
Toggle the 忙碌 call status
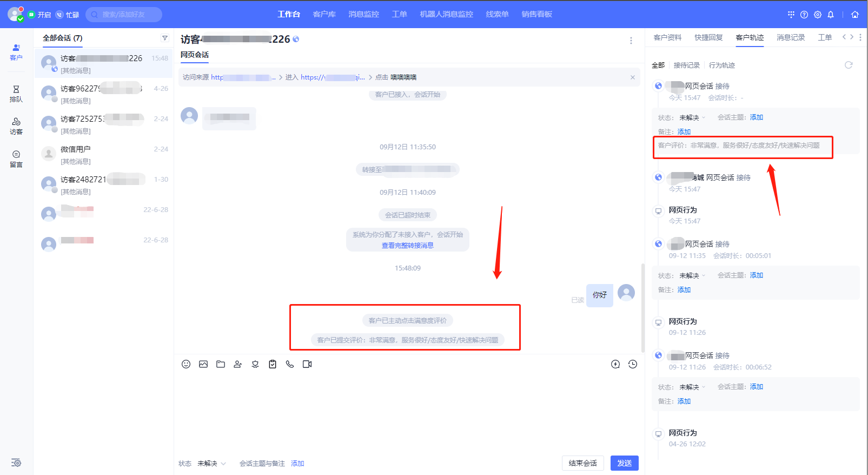[x=68, y=15]
